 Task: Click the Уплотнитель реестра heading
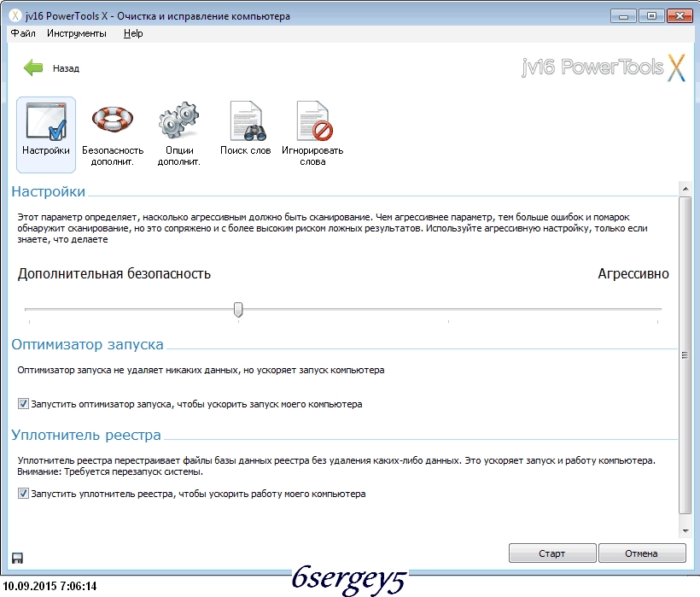(x=86, y=435)
